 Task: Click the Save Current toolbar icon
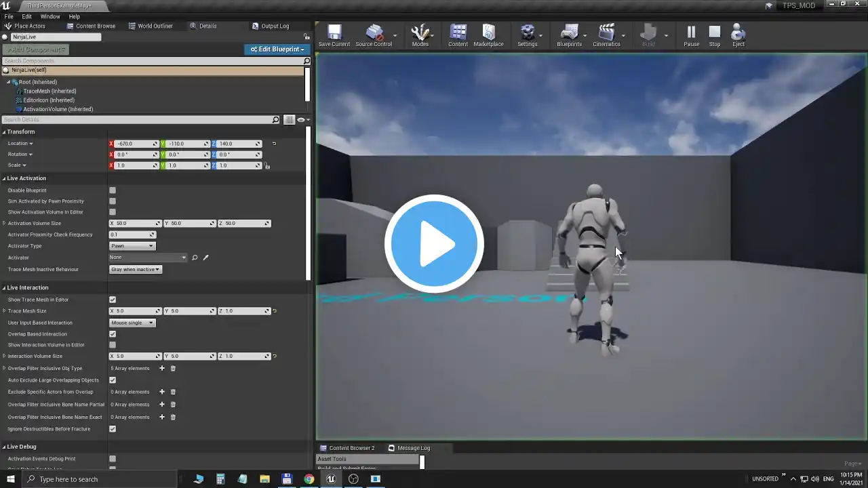334,36
